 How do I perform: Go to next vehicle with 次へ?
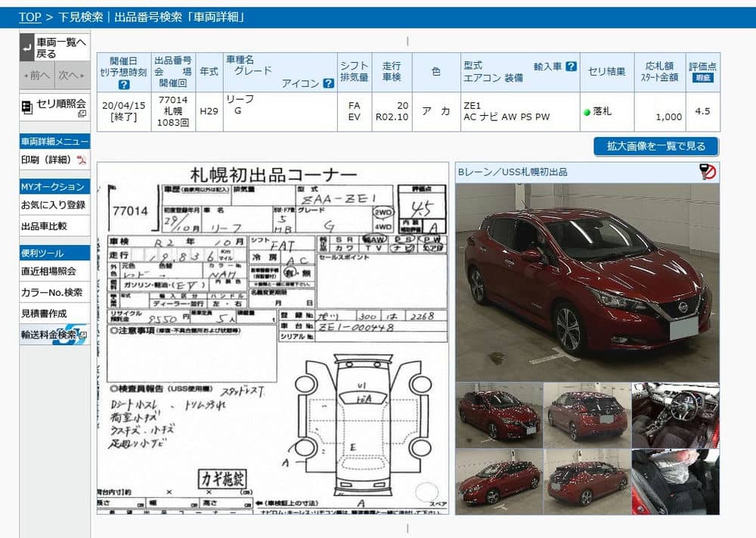[x=73, y=75]
